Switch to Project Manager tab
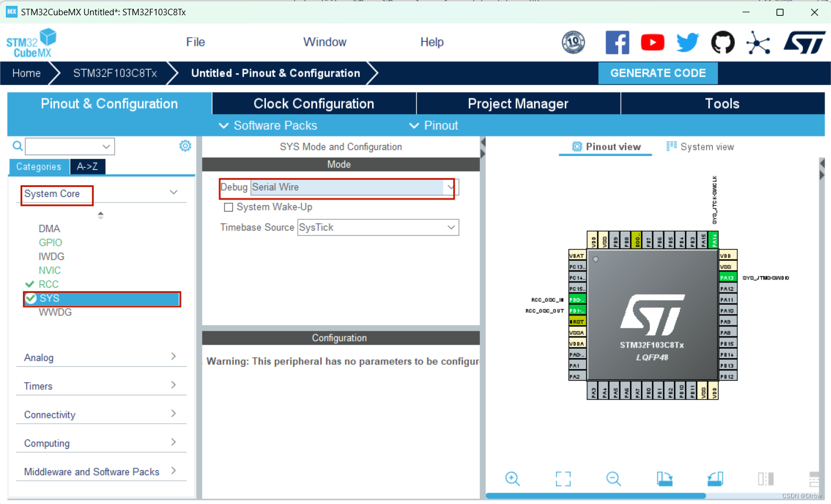 coord(518,104)
